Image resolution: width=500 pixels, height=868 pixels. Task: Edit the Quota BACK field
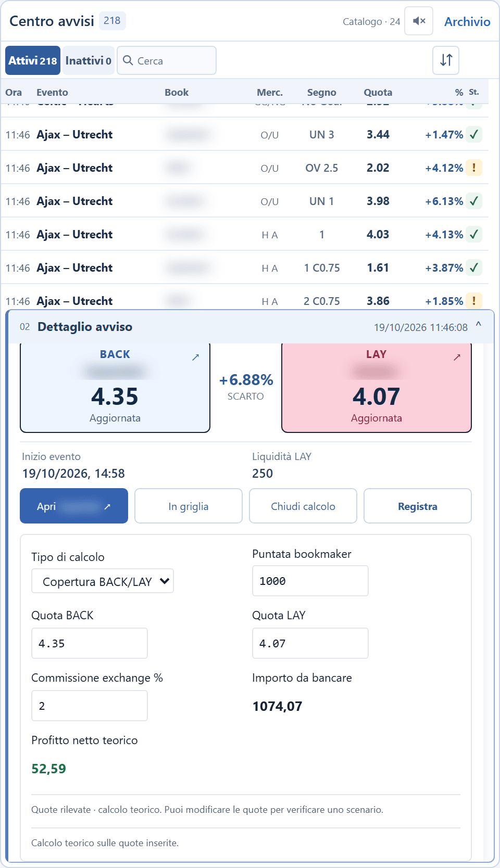(x=90, y=643)
